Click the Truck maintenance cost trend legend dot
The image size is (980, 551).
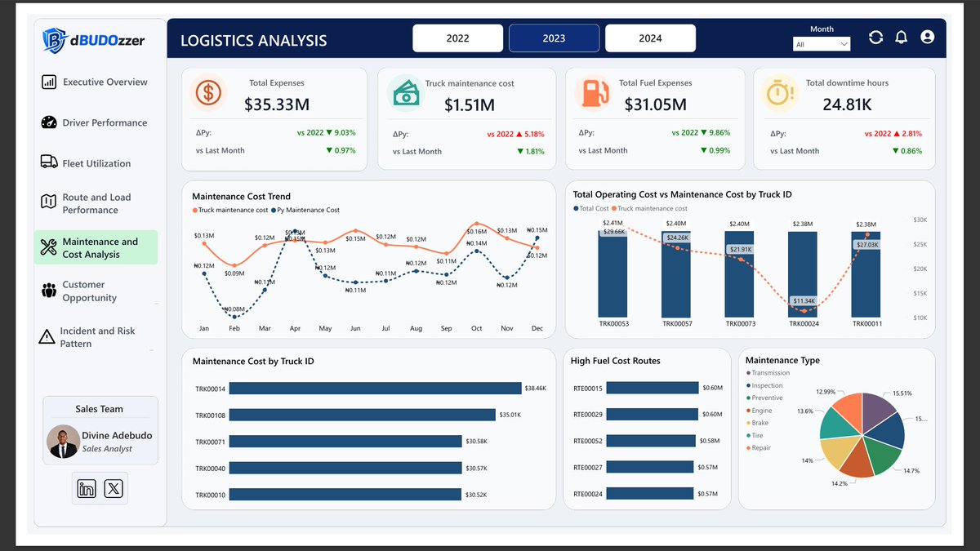(x=194, y=211)
